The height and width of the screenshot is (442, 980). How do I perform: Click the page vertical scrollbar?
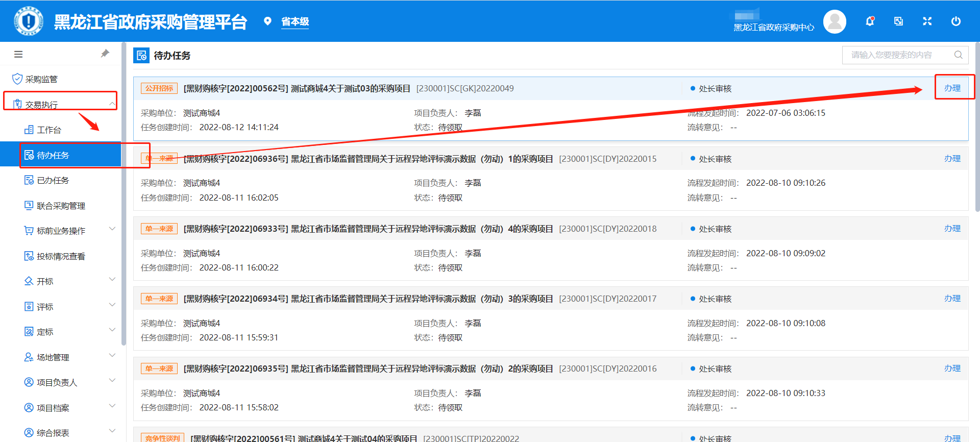(x=977, y=127)
